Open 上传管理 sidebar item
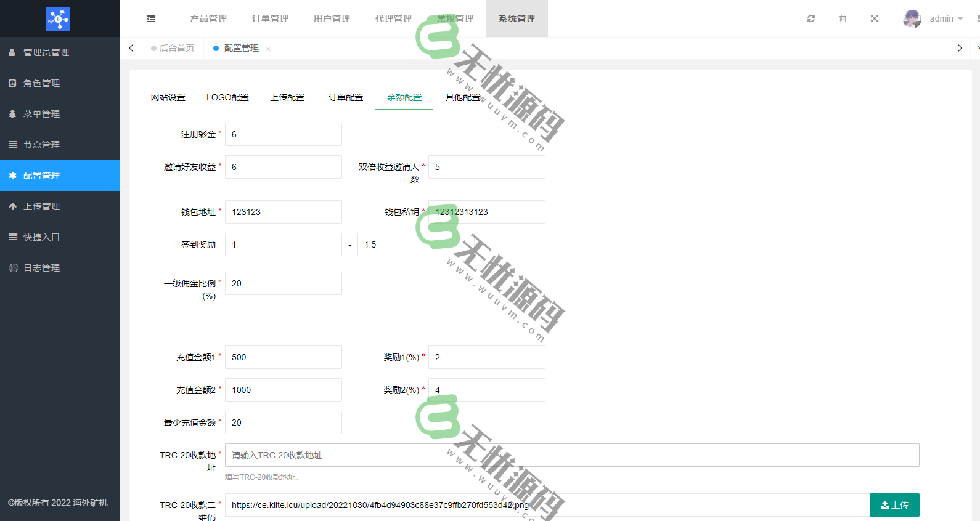 [60, 206]
